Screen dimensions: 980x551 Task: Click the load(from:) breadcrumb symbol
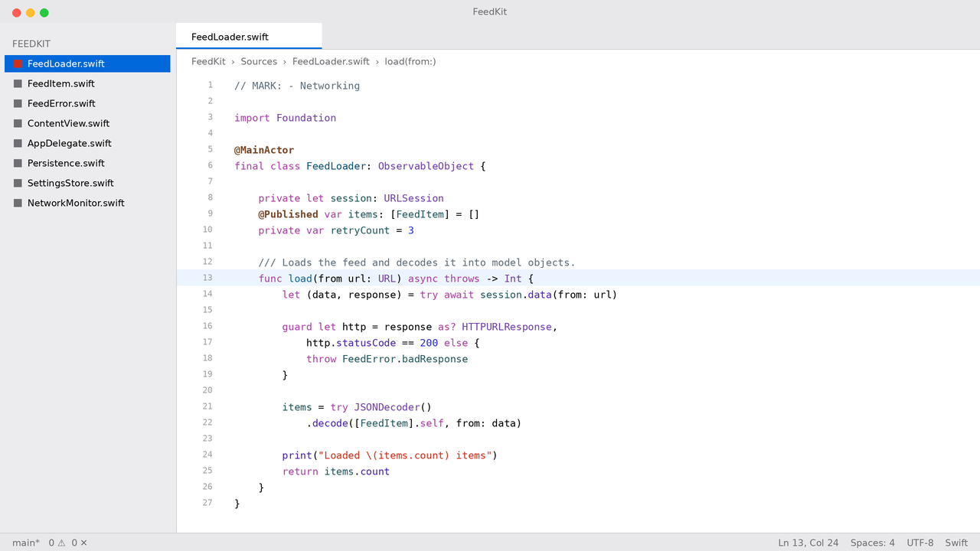click(410, 61)
